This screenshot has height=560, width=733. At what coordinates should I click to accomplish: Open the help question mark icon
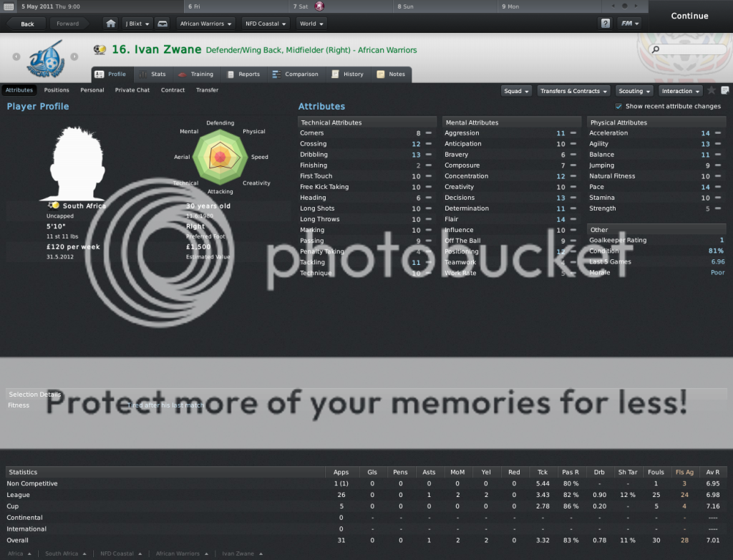[x=605, y=24]
